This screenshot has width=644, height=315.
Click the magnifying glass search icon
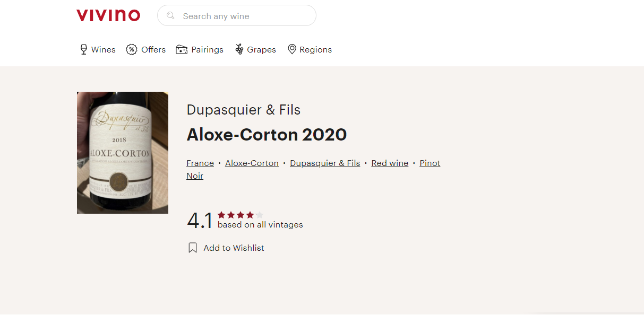(x=171, y=16)
